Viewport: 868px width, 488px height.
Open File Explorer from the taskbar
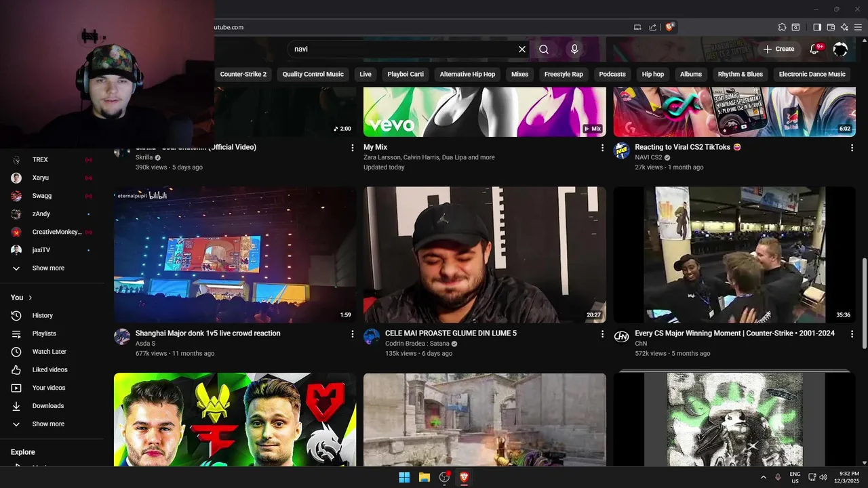[x=425, y=477]
